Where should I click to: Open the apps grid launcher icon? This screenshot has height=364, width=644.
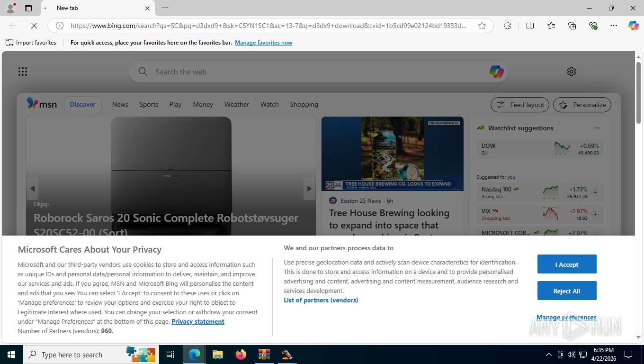(23, 72)
